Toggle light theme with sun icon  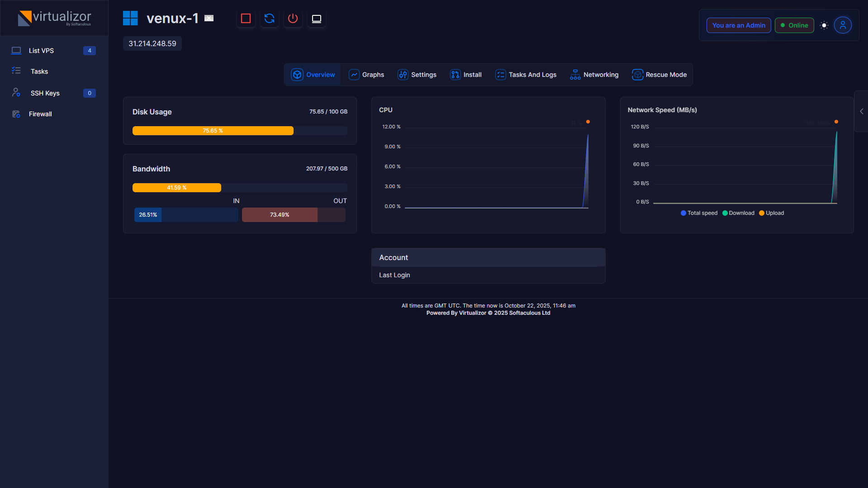pos(824,25)
